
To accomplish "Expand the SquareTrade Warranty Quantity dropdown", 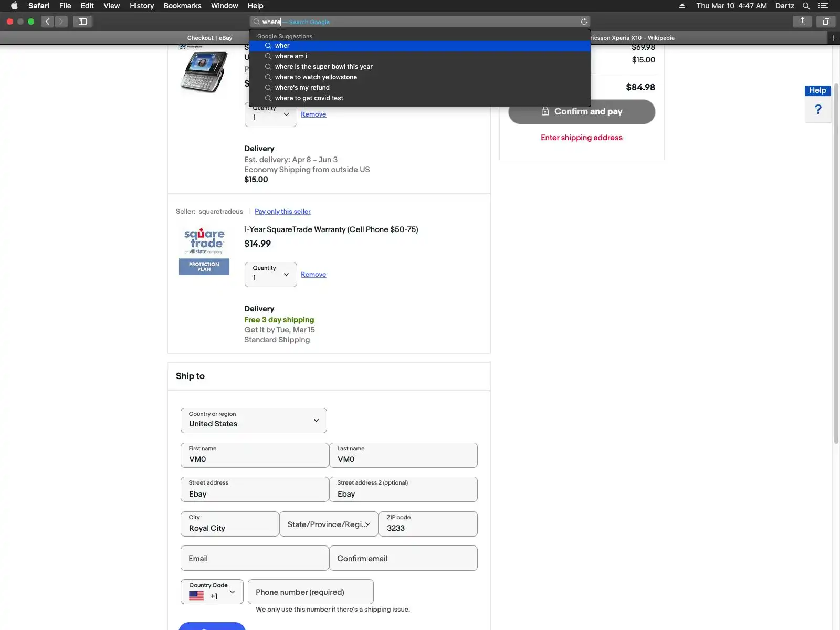I will tap(270, 275).
